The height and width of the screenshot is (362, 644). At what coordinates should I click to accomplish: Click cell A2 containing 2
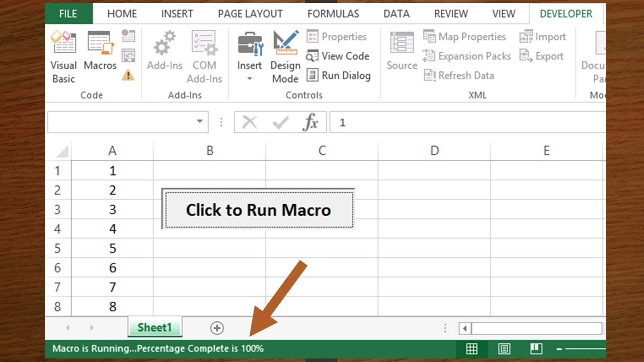point(112,190)
